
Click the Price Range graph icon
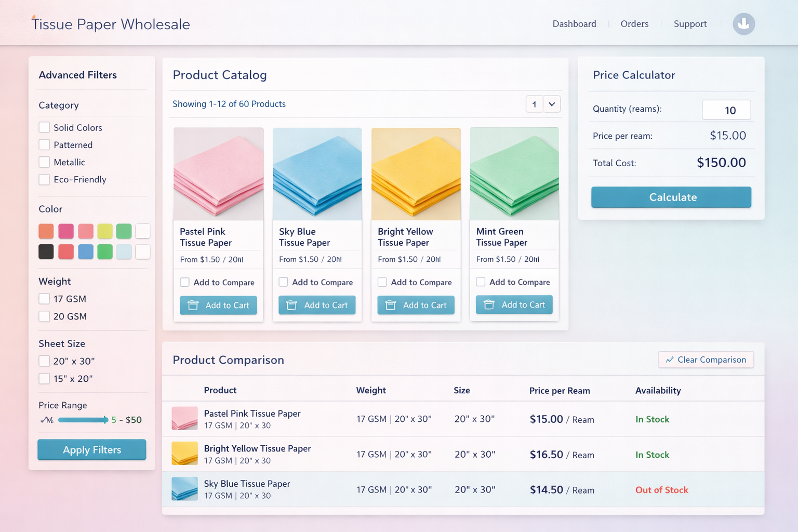(47, 420)
